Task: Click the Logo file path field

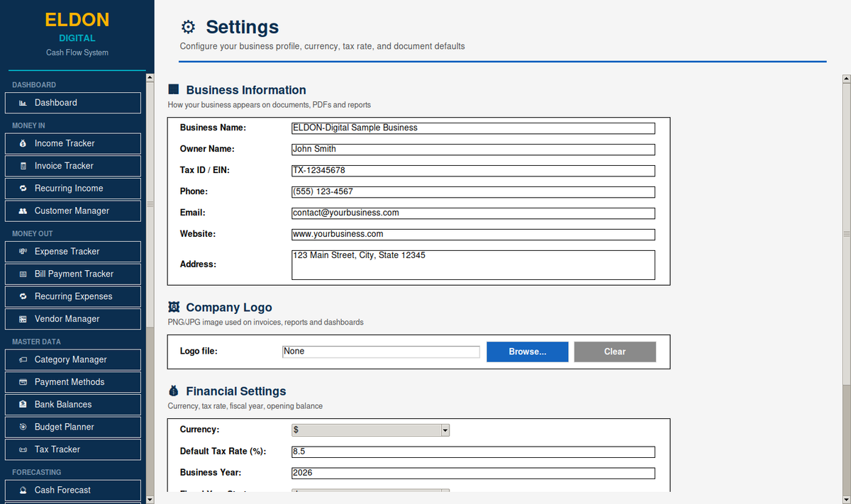Action: point(381,352)
